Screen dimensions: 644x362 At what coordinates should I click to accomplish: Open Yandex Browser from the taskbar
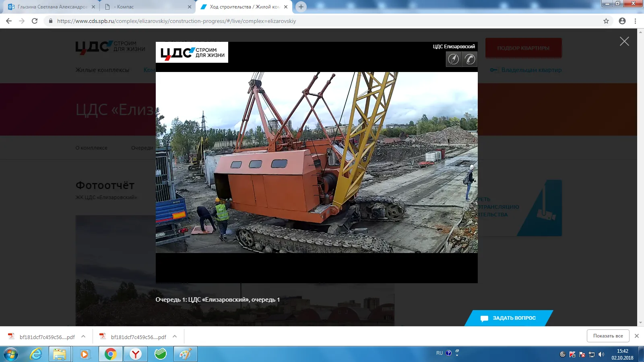click(136, 354)
